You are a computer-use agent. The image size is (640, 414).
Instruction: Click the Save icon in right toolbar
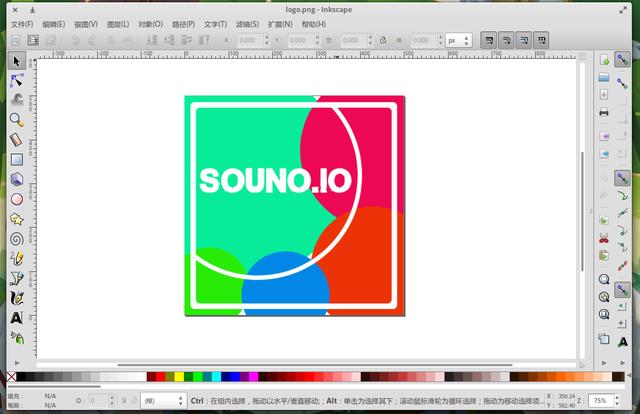[604, 95]
